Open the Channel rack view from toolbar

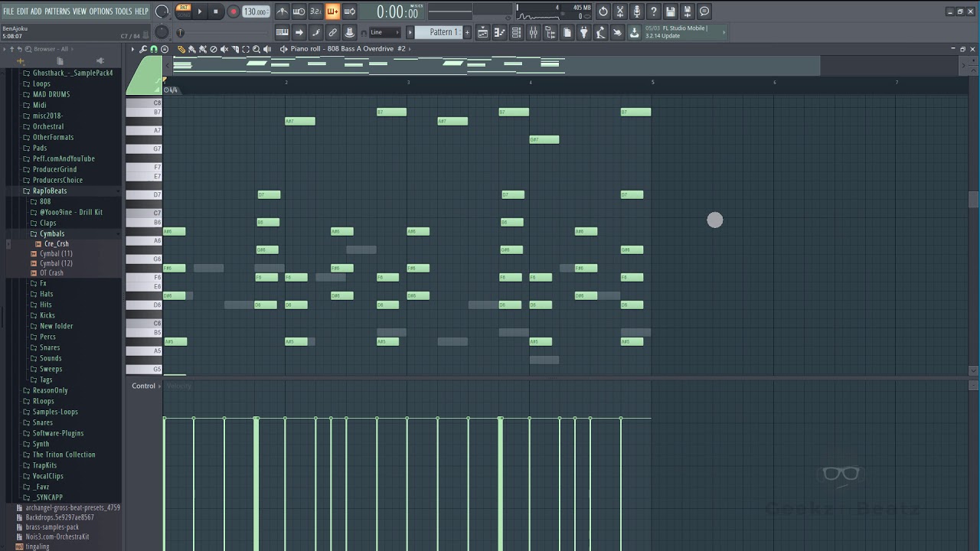tap(517, 32)
